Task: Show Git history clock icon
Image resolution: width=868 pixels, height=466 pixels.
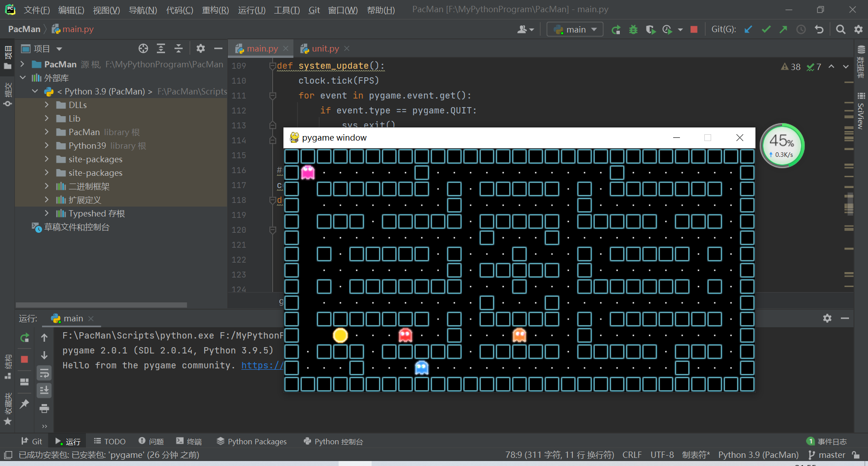Action: [801, 29]
